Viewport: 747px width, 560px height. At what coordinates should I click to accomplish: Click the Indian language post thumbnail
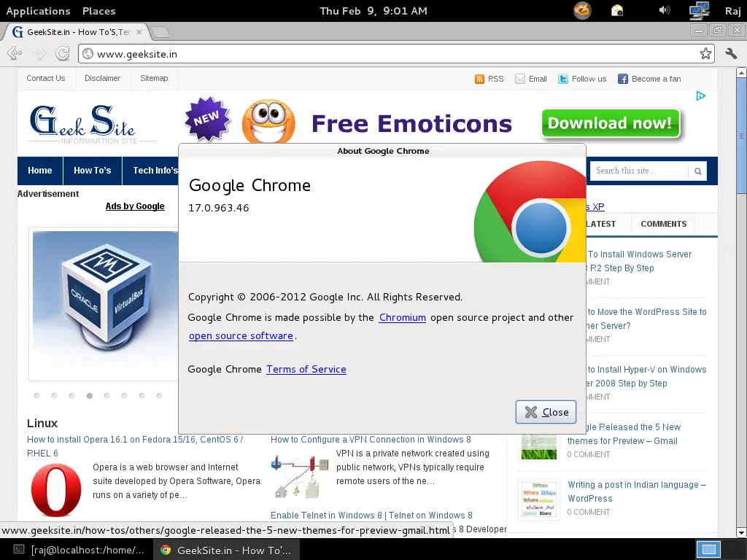coord(539,499)
